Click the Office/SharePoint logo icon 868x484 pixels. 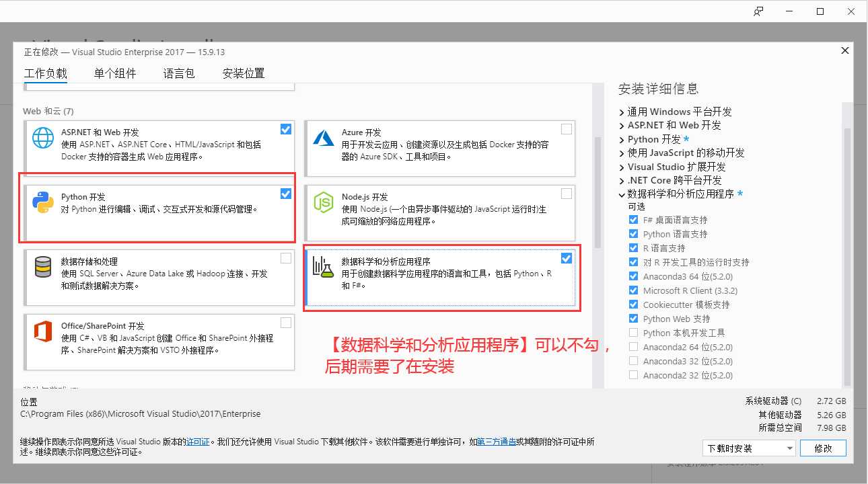(43, 331)
